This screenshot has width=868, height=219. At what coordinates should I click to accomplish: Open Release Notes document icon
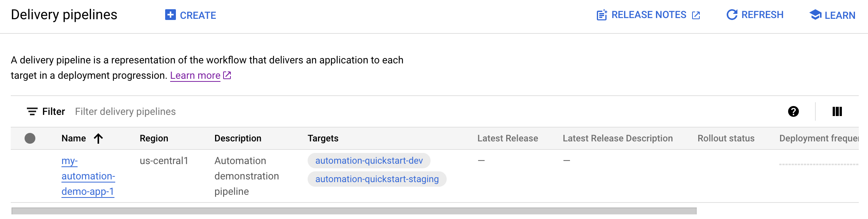601,15
